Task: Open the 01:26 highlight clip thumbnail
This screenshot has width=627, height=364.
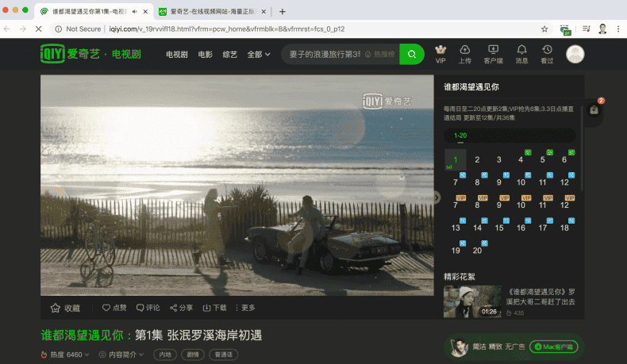Action: (472, 301)
